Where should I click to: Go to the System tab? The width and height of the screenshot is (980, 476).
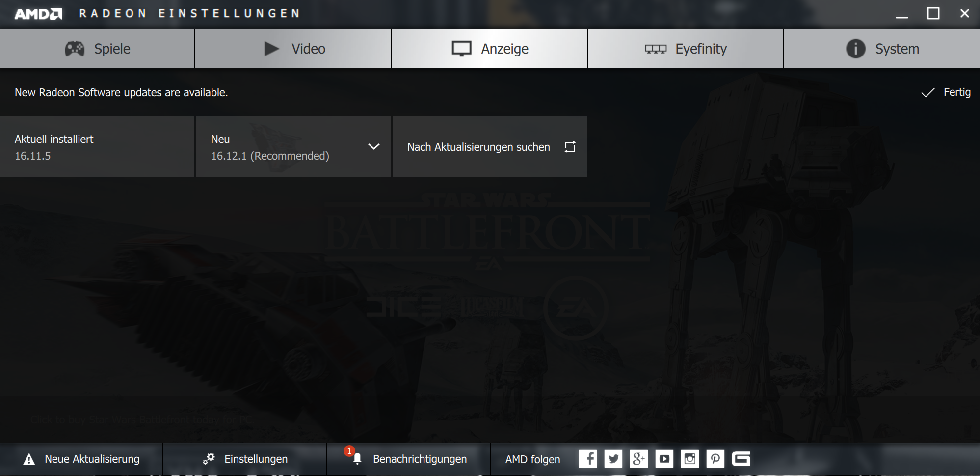click(x=882, y=49)
